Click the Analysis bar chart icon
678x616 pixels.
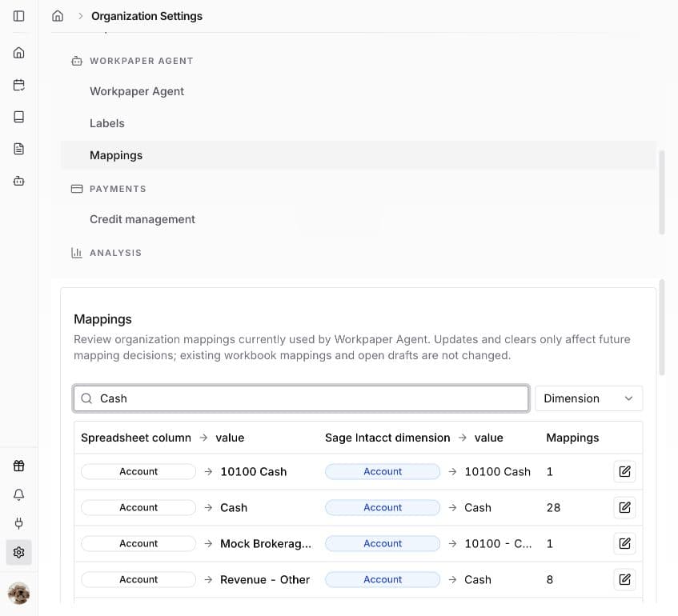[77, 253]
